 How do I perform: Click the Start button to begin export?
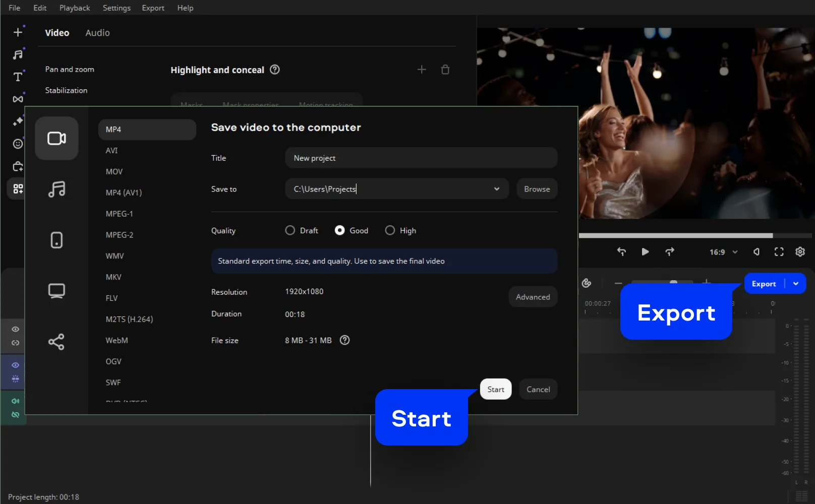[495, 389]
